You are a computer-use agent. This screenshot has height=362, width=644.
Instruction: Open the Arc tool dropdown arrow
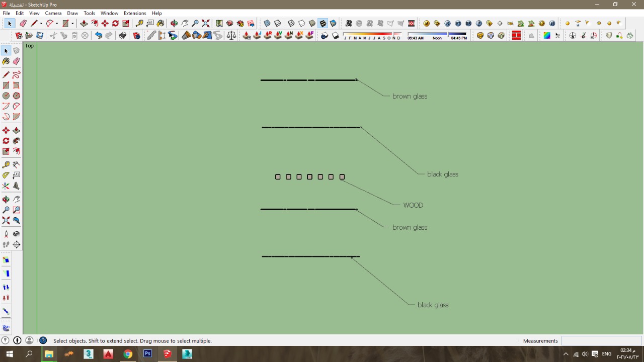(x=56, y=24)
